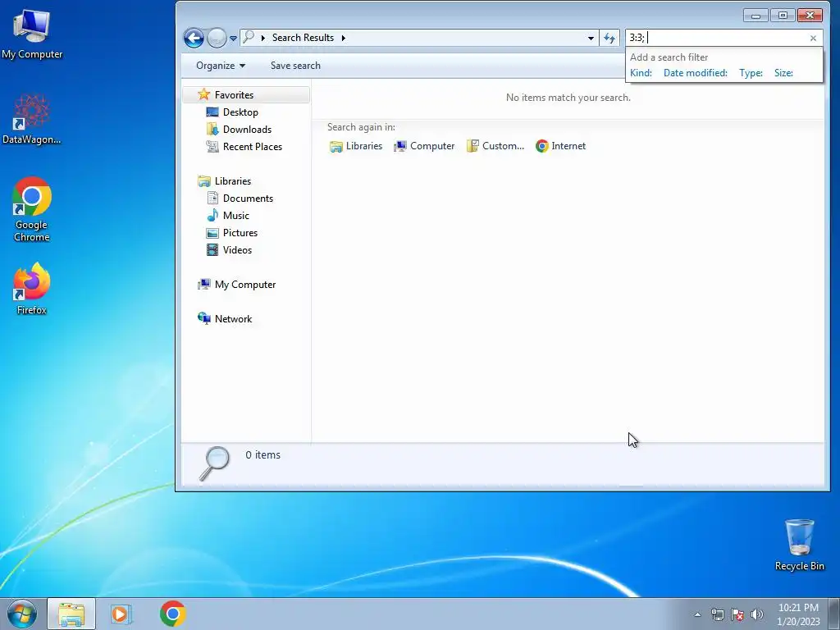
Task: Click the network tray icon
Action: click(717, 614)
